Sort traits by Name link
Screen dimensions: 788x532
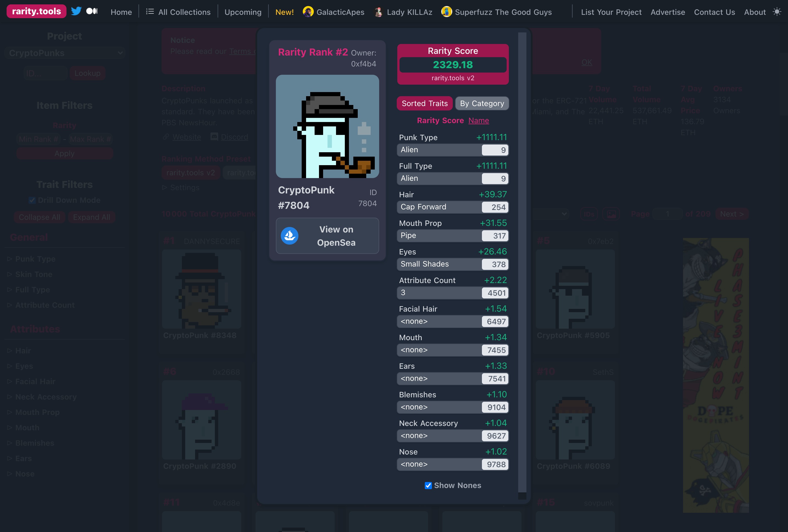pos(478,120)
